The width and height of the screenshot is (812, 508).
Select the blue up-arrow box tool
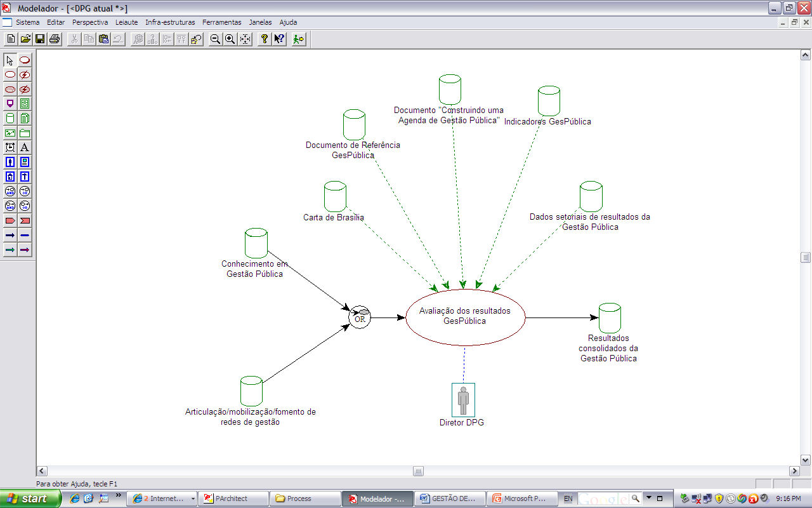(25, 177)
